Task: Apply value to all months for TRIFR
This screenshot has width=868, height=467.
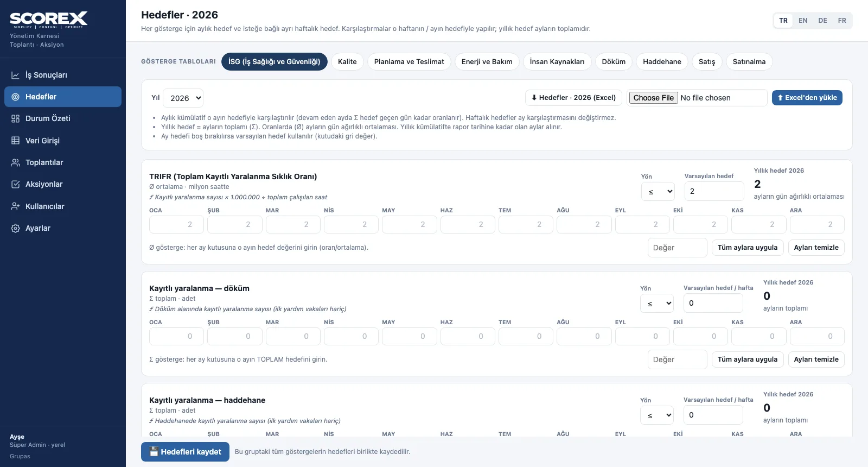Action: (748, 248)
